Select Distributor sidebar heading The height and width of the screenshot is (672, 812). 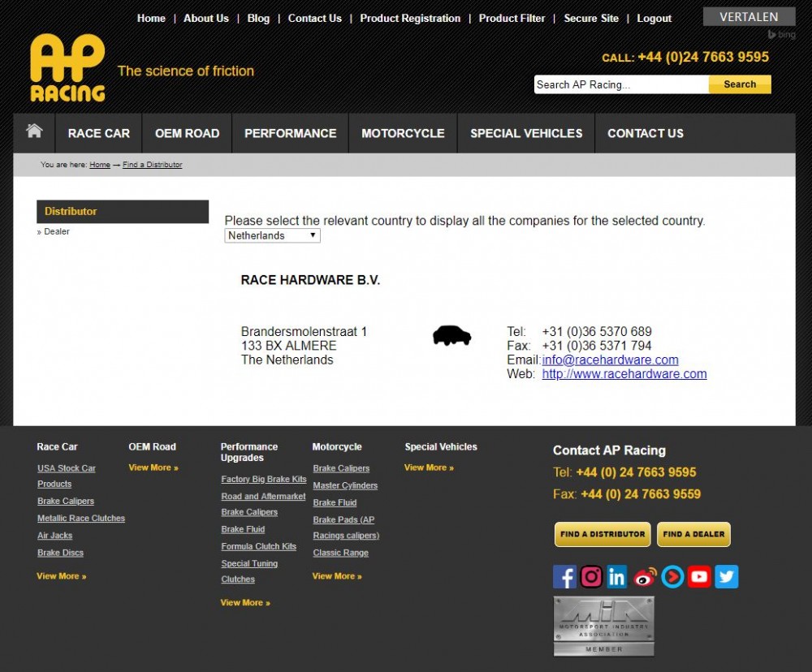click(123, 211)
